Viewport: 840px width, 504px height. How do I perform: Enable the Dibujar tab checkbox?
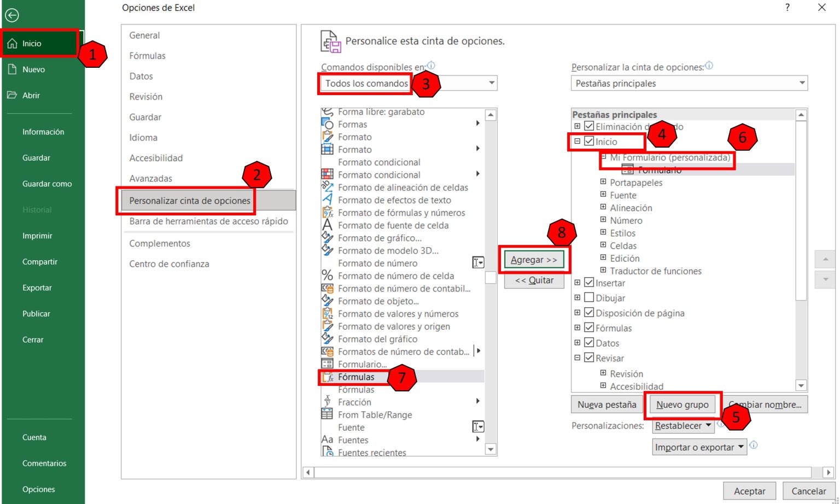click(589, 297)
